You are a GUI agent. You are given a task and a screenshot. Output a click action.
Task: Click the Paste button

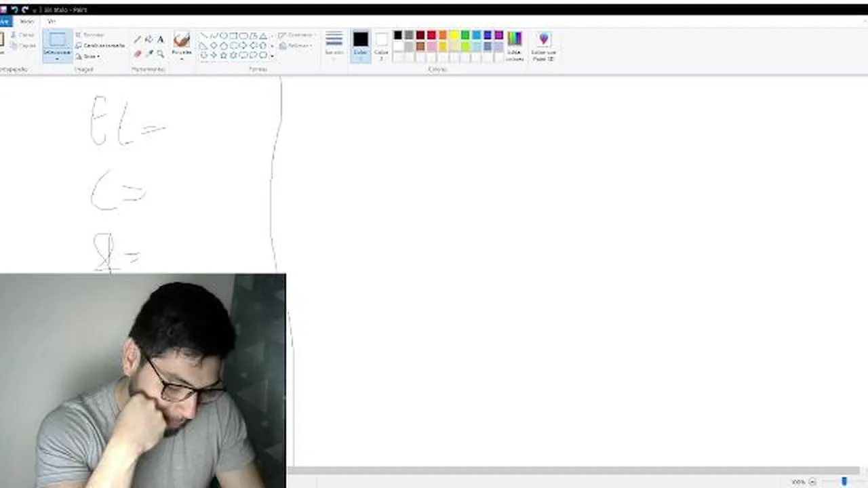click(2, 45)
